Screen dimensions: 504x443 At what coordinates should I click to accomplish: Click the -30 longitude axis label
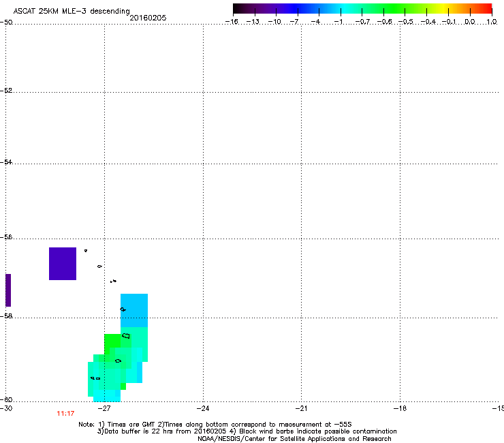[x=6, y=408]
